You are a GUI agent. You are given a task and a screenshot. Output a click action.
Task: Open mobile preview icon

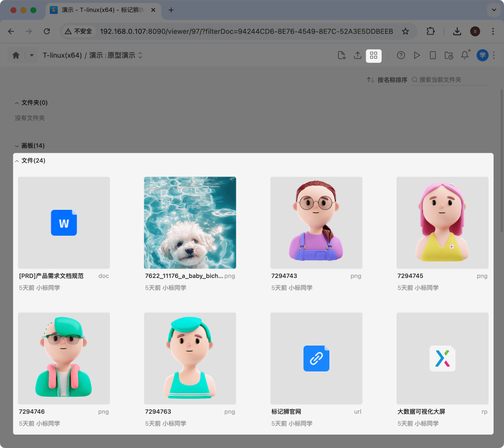(x=433, y=55)
